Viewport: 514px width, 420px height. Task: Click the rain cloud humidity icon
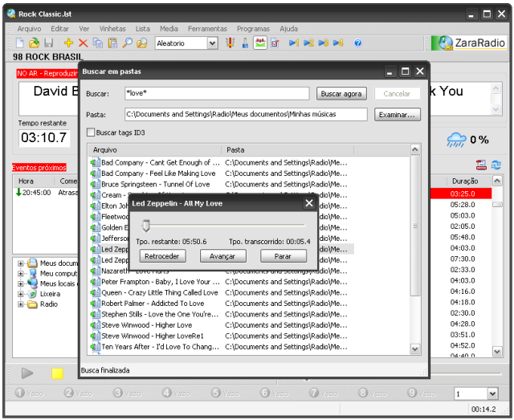click(456, 140)
